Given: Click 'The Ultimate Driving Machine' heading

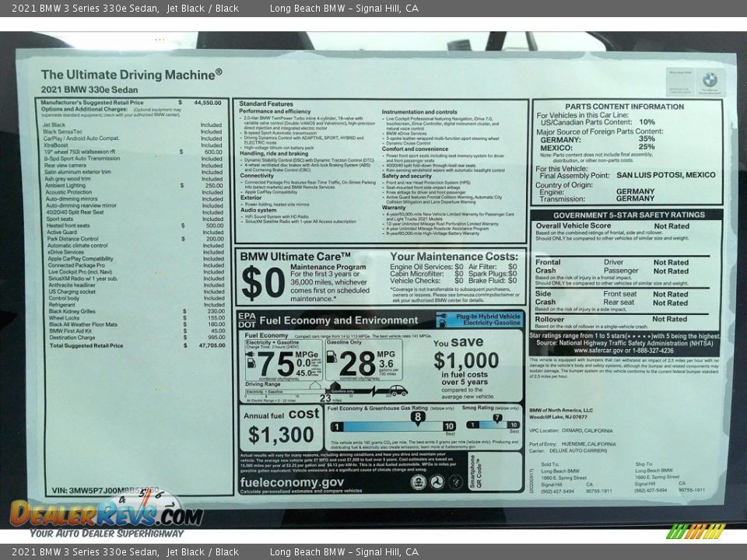Looking at the screenshot, I should click(132, 75).
